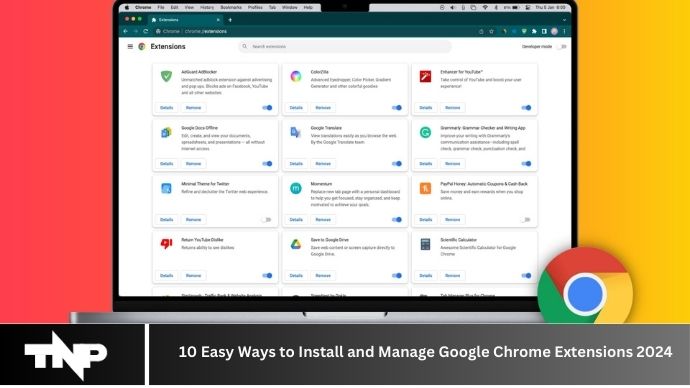
Task: Remove the Return YouTube Dislike extension
Action: 193,276
